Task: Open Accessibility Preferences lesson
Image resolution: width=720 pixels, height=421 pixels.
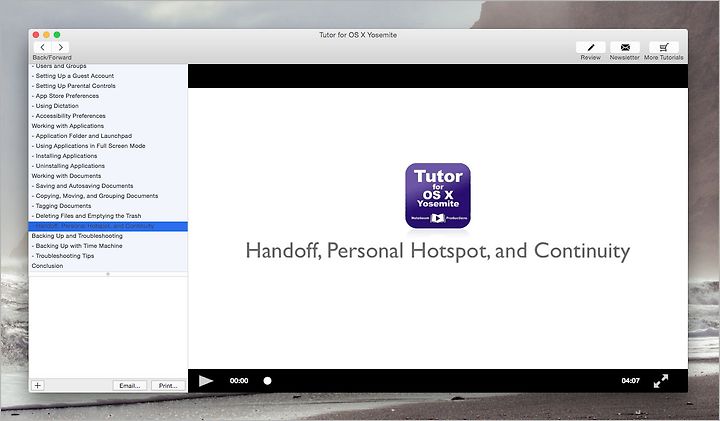Action: pos(108,116)
